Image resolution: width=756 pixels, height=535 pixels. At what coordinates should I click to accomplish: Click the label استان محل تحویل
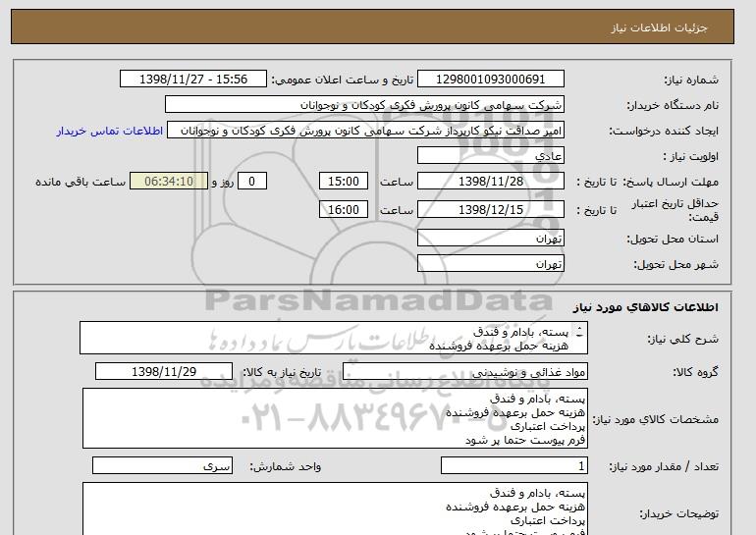[x=673, y=240]
